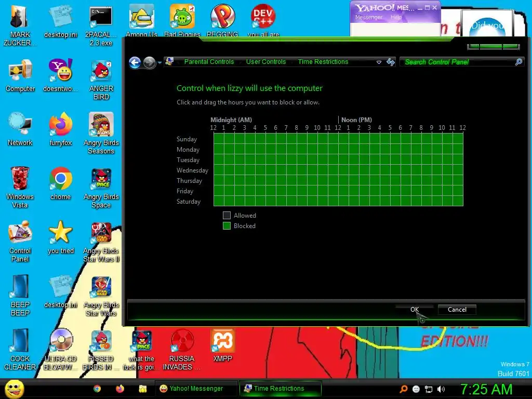Viewport: 532px width, 399px height.
Task: Click the 7:25 AM taskbar clock
Action: pos(486,389)
